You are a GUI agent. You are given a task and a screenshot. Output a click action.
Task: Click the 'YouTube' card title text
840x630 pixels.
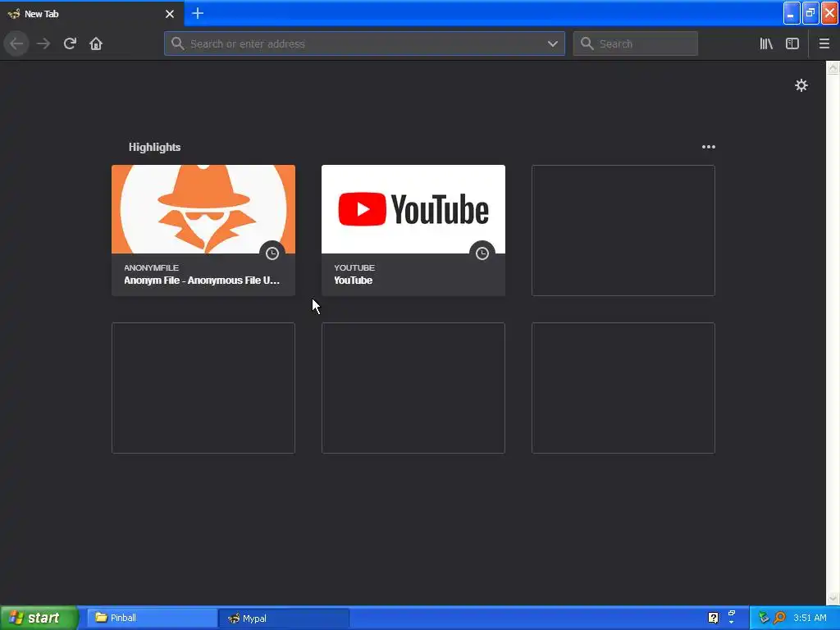tap(353, 281)
